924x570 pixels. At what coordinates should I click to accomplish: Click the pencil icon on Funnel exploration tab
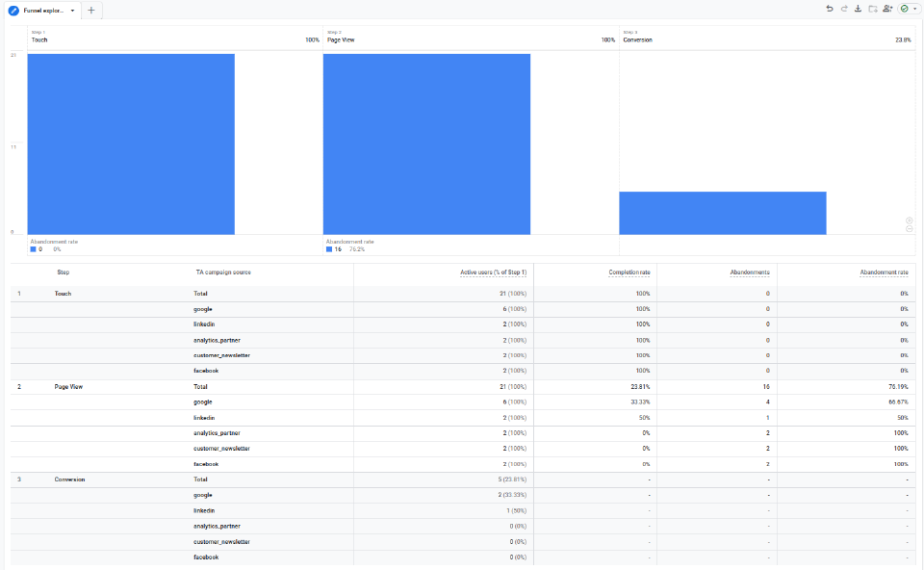pyautogui.click(x=13, y=11)
